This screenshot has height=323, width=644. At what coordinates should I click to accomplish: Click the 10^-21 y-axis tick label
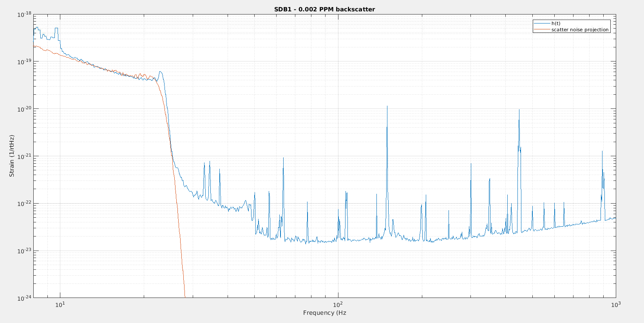[x=24, y=156]
